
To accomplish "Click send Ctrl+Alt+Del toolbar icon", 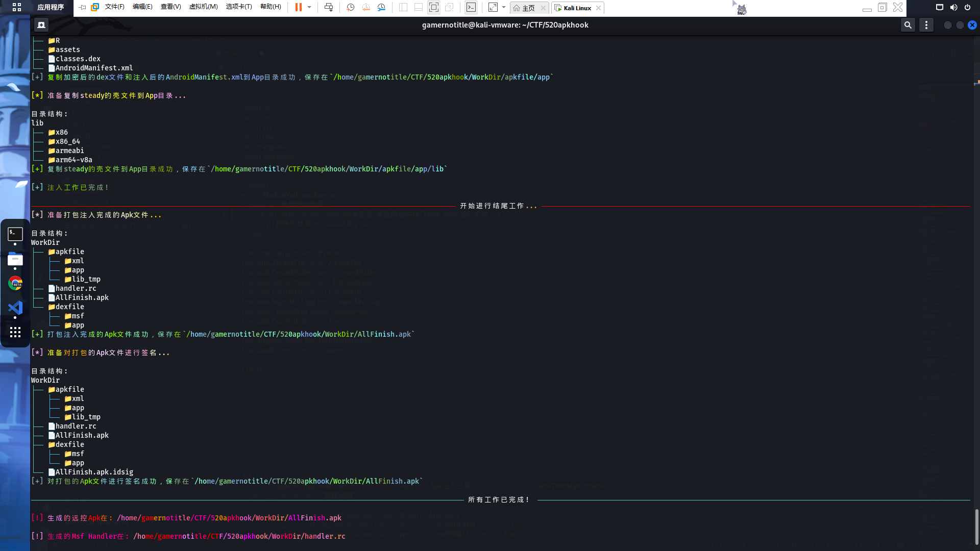I will coord(329,7).
